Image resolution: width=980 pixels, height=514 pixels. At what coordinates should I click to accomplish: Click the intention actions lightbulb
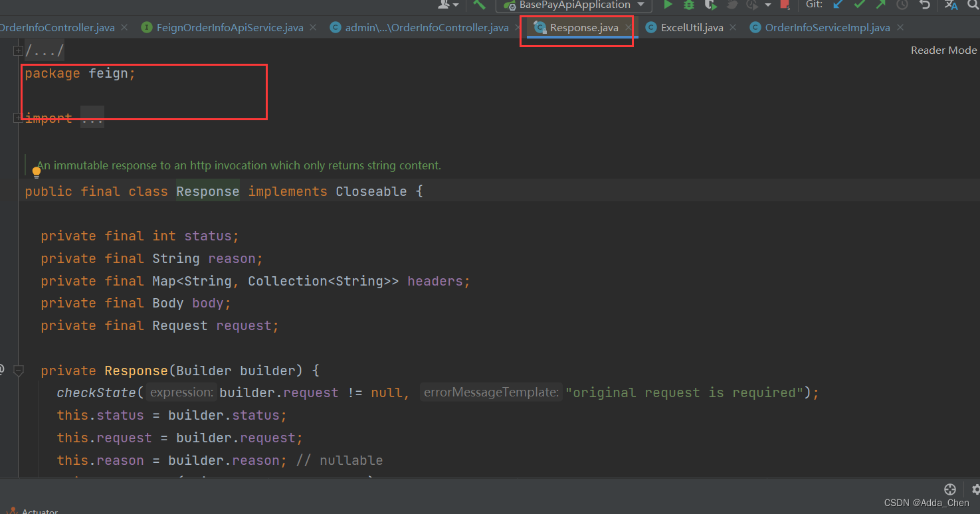tap(37, 171)
